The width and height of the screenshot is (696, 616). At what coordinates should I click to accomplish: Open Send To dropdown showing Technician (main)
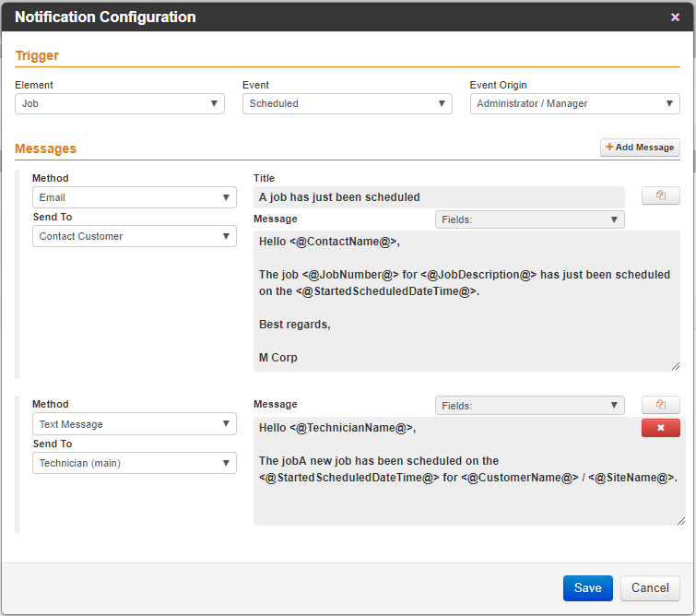tap(135, 463)
